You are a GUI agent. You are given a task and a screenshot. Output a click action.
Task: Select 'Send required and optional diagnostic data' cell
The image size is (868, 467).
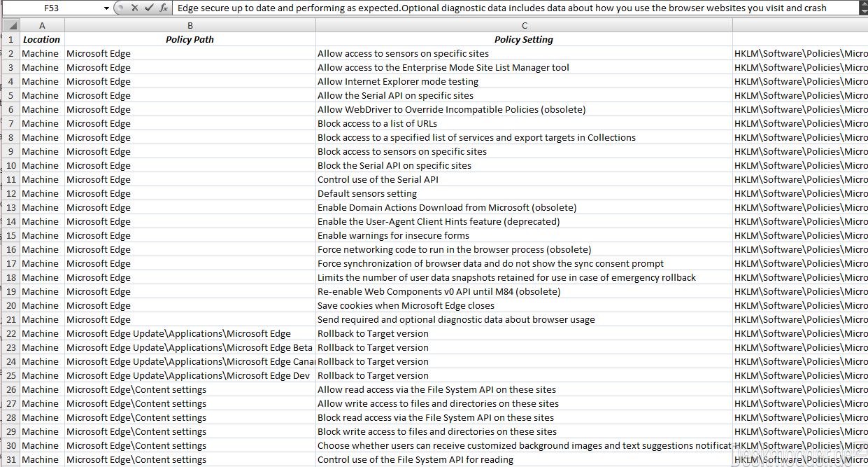tap(524, 319)
